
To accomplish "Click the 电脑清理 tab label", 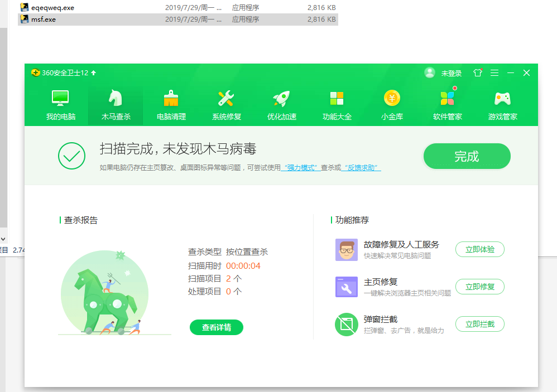I will (171, 117).
